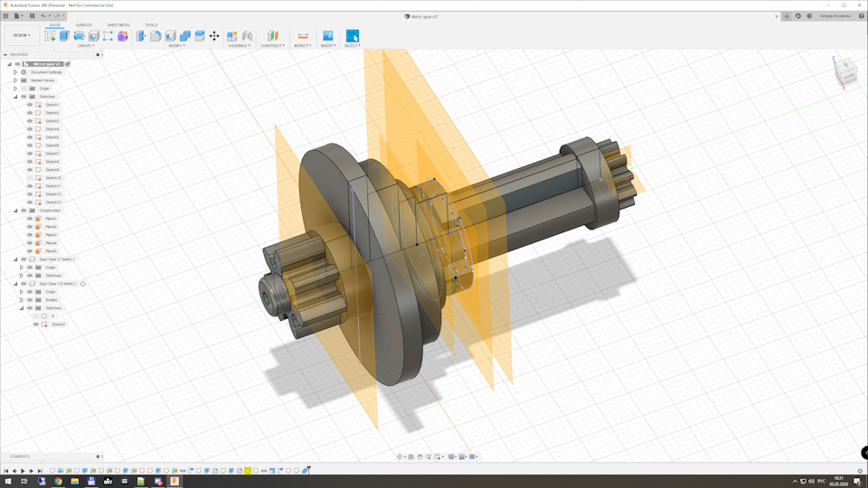Expand the Document Settings node
The height and width of the screenshot is (488, 868).
pyautogui.click(x=15, y=72)
